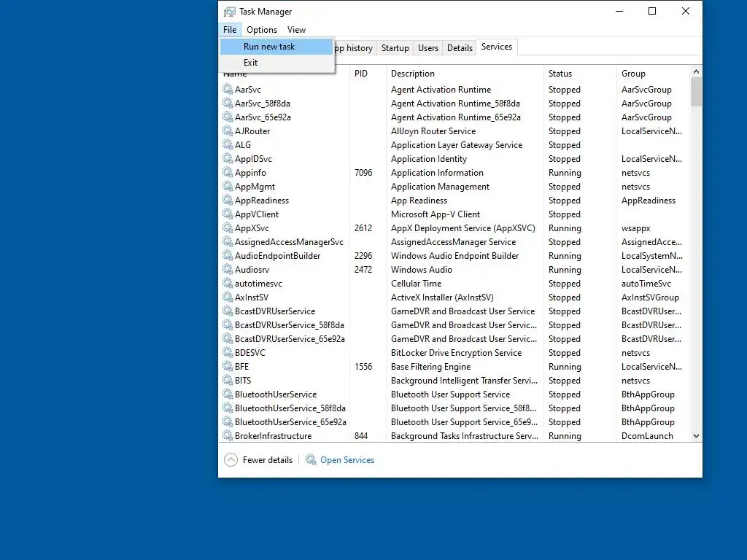The image size is (747, 560).
Task: Click the gear icon next to BrokerInfrastructure
Action: [x=228, y=435]
